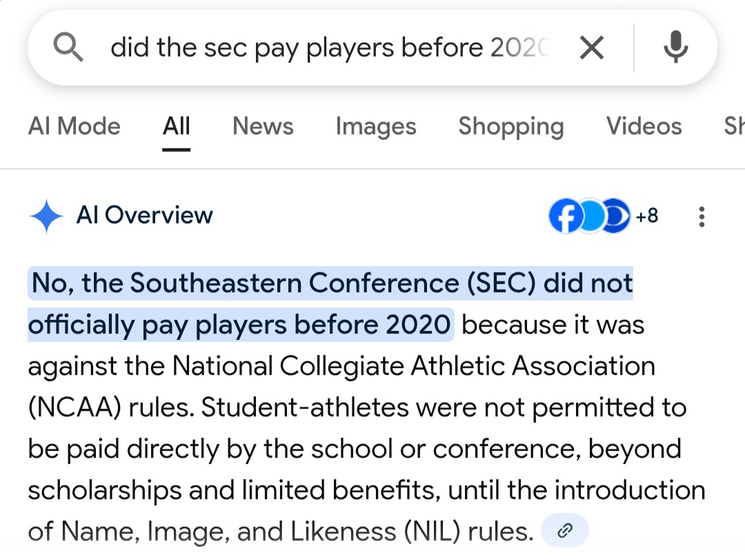Switch to the AI Mode tab
This screenshot has width=745, height=560.
[74, 126]
